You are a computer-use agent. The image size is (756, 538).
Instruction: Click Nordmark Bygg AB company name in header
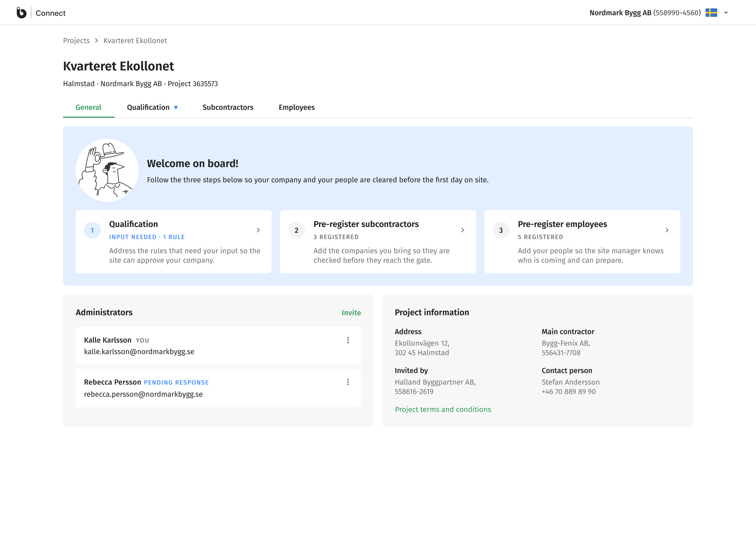(620, 13)
